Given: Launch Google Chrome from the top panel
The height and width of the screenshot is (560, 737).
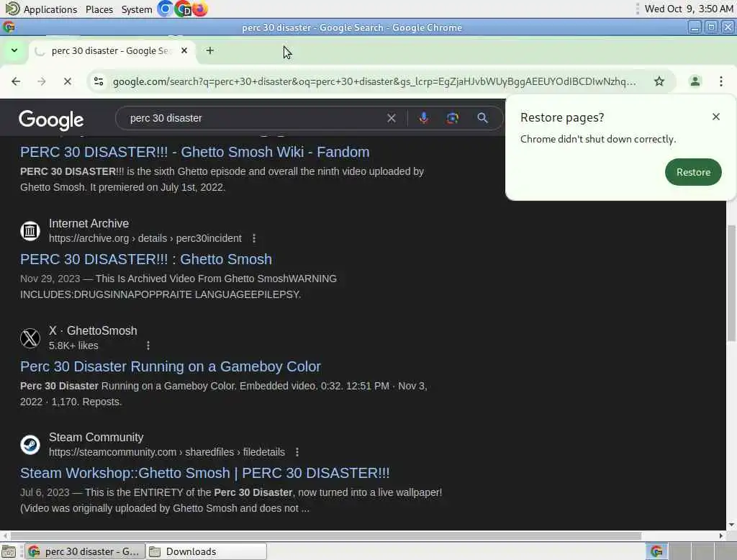Looking at the screenshot, I should [x=183, y=9].
